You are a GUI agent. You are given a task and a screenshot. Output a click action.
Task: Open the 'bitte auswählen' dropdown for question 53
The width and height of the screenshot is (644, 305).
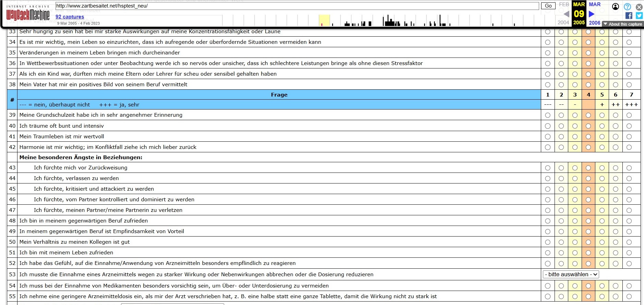pos(571,274)
